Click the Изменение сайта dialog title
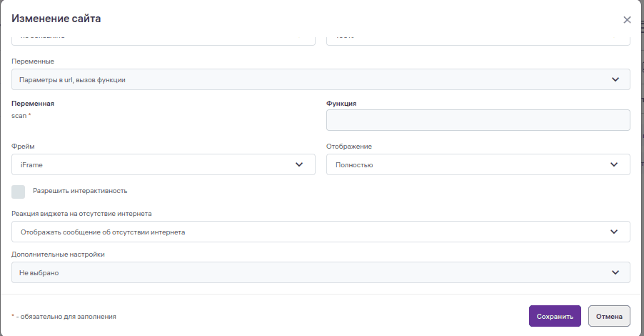Image resolution: width=644 pixels, height=336 pixels. 56,19
